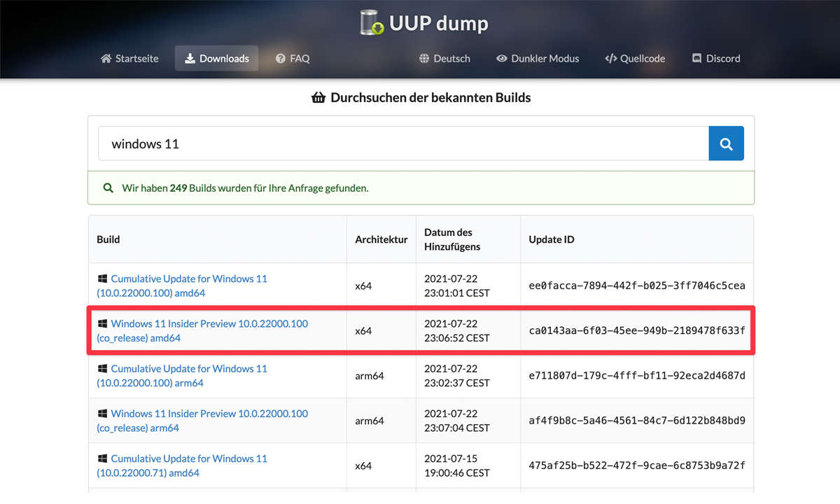Click arm64 in the row dated 23:07:04

coord(370,420)
